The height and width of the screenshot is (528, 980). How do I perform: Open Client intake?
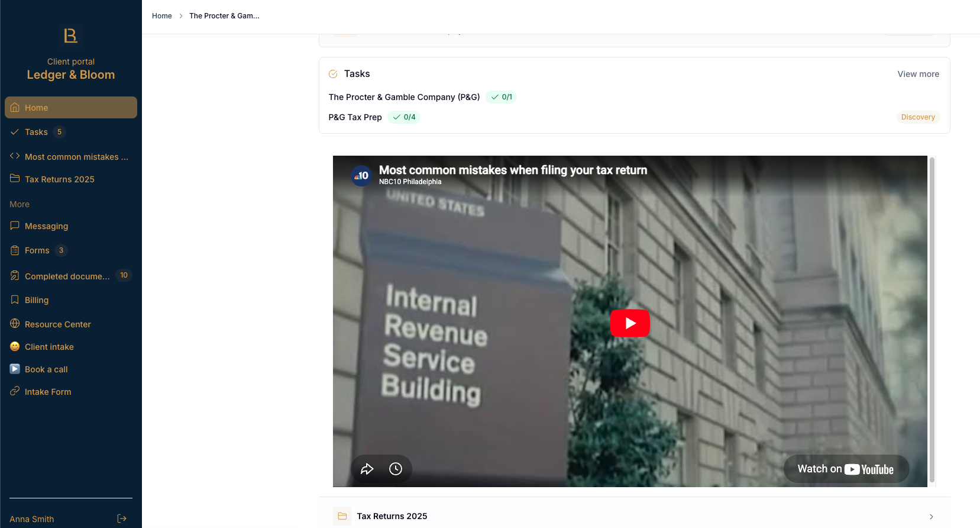[71, 347]
